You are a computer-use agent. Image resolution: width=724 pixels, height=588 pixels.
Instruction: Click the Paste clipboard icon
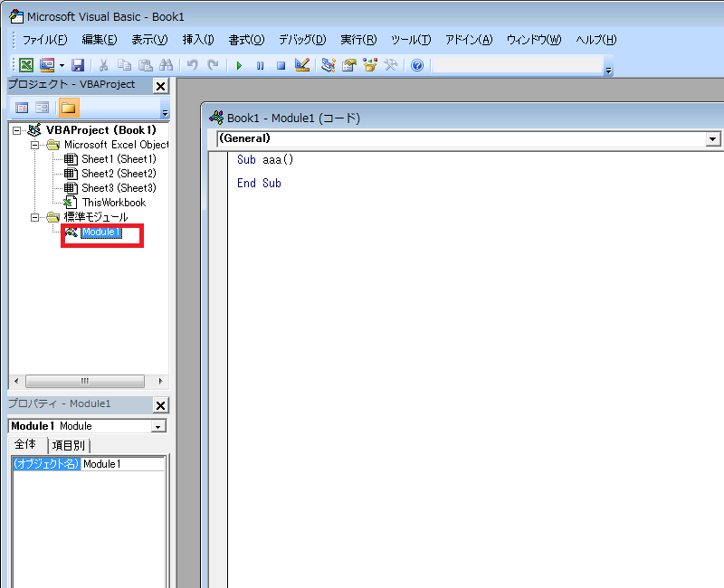(146, 65)
